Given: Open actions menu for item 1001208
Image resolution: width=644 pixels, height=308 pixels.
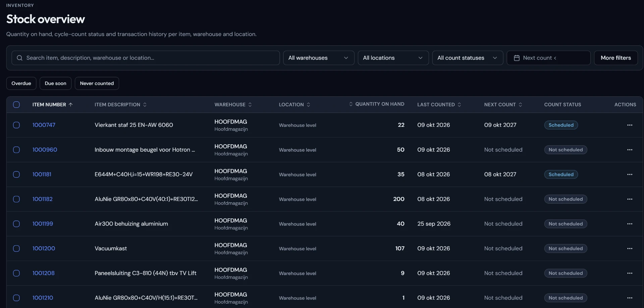Looking at the screenshot, I should 630,273.
